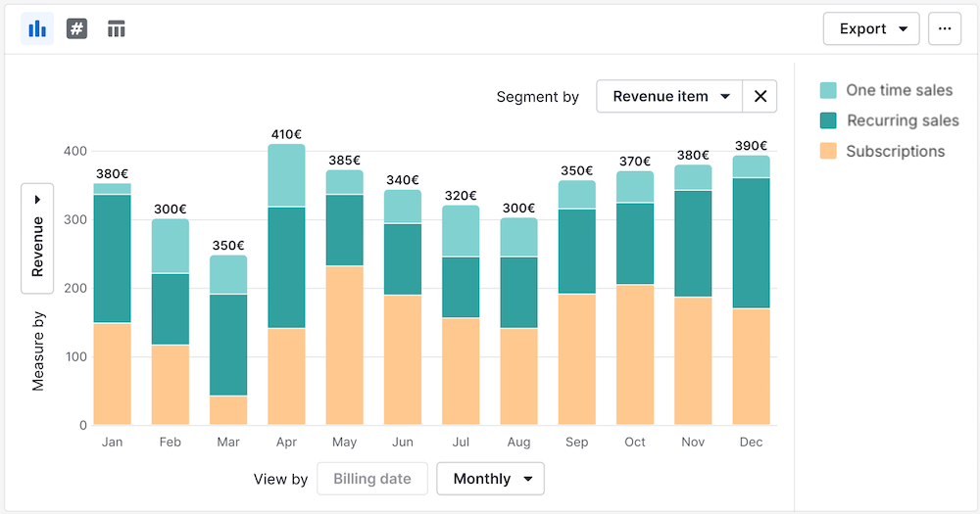Switch to the bar chart view
Screen dimensions: 980x514
pyautogui.click(x=37, y=28)
